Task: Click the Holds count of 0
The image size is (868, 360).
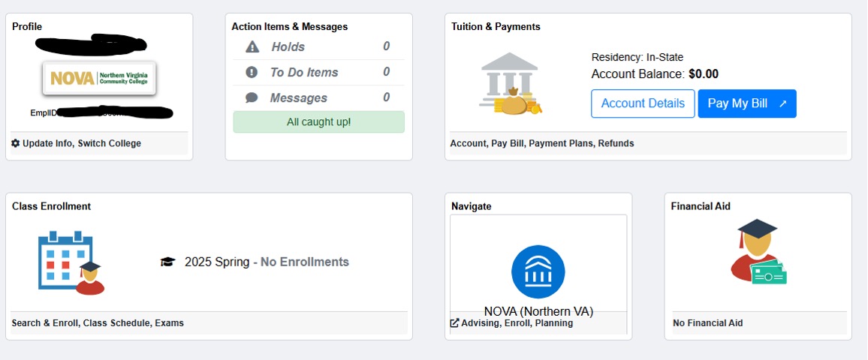Action: (387, 46)
